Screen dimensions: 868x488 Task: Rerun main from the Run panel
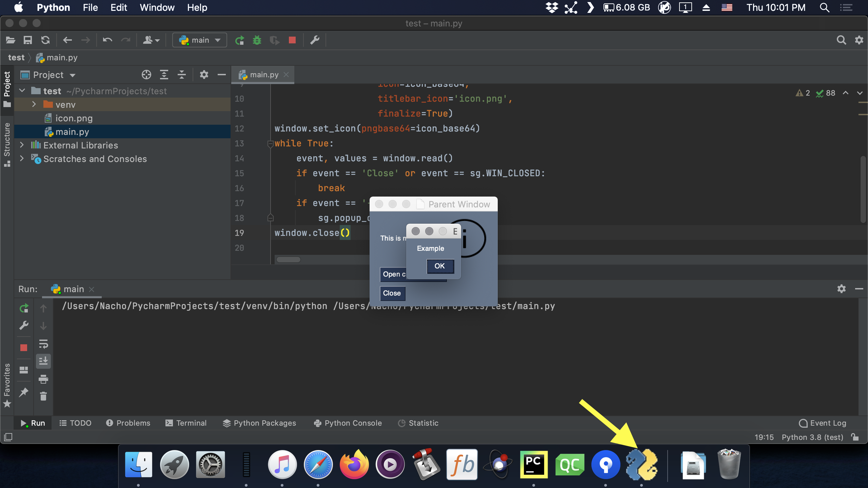tap(24, 308)
